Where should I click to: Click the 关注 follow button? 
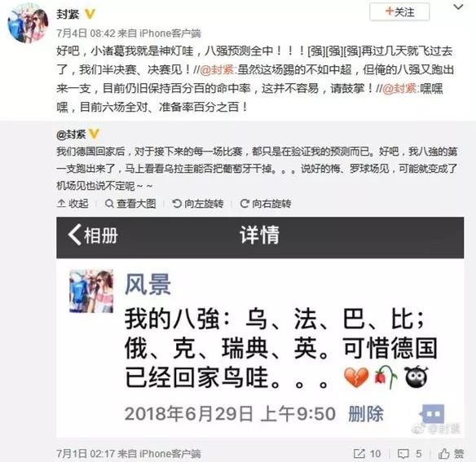coord(399,12)
